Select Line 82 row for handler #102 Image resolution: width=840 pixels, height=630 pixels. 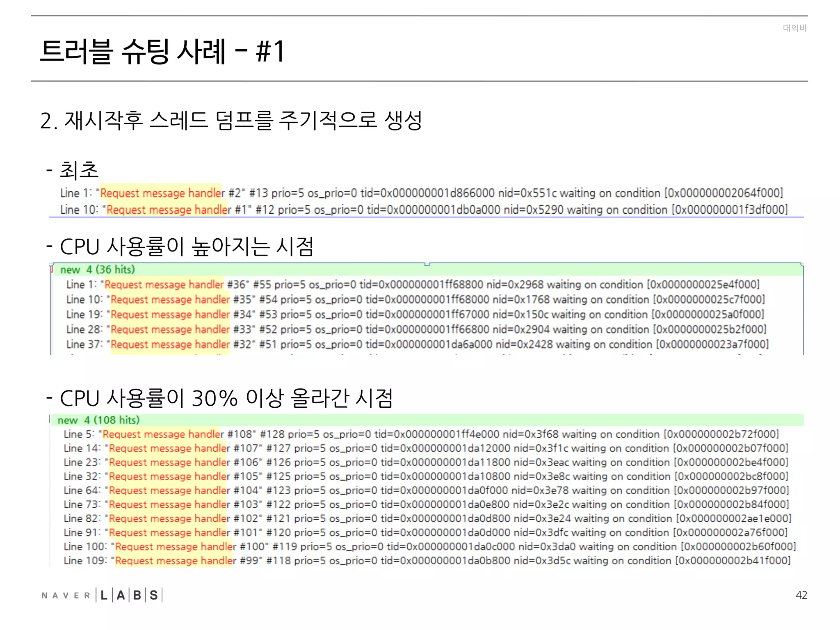pos(427,518)
